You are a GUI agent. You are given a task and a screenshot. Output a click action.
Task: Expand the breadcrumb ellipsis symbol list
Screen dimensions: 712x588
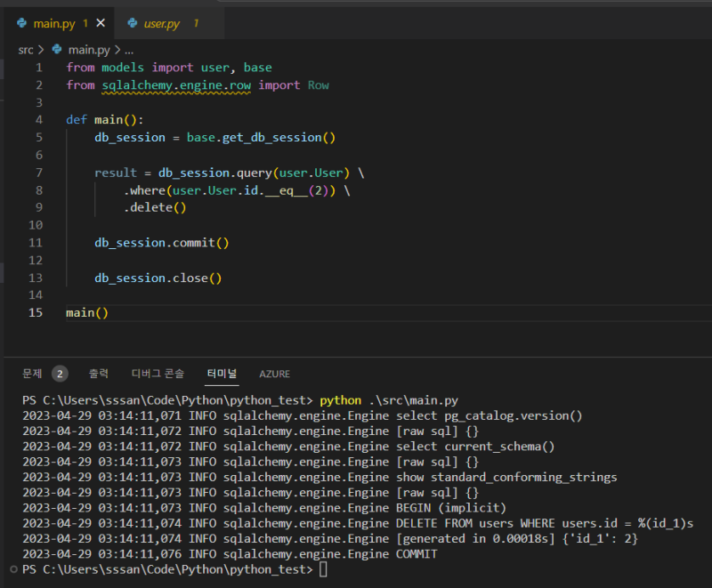[x=128, y=50]
